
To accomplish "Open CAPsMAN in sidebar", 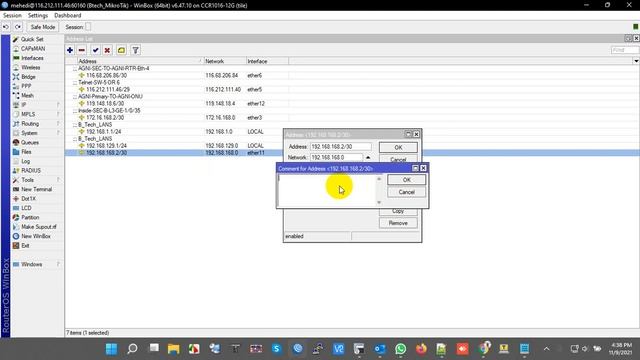I will coord(33,49).
